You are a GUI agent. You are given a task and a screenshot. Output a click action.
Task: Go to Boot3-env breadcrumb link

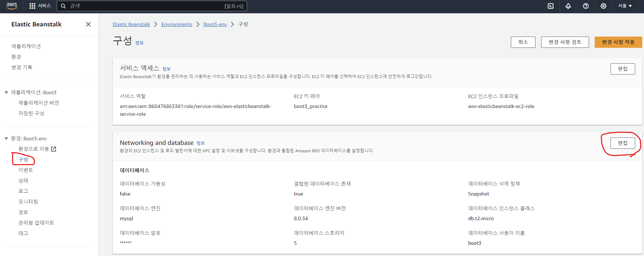pos(215,24)
